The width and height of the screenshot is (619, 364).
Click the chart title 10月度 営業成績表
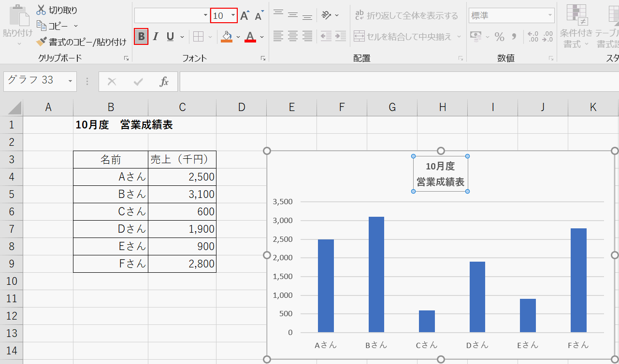440,174
